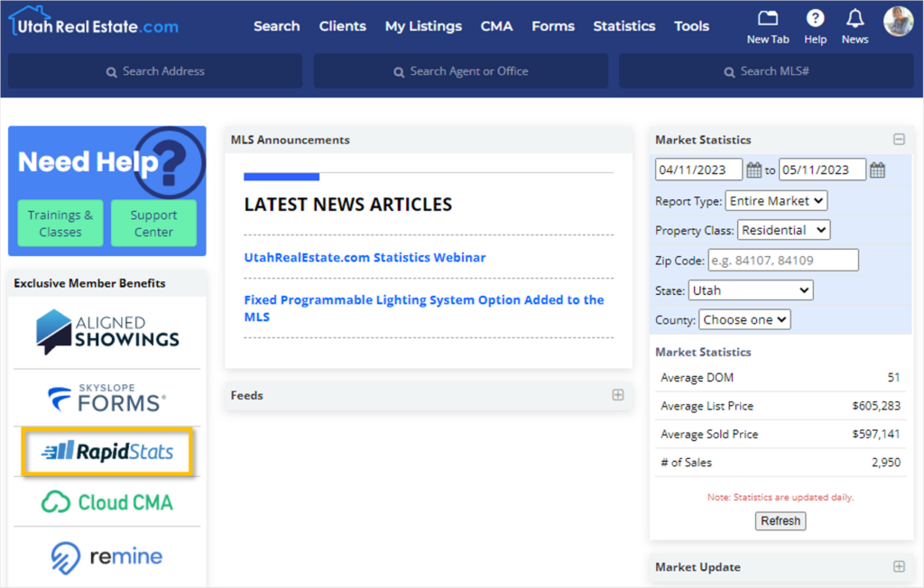Open the Statistics Webinar article link

click(x=365, y=258)
